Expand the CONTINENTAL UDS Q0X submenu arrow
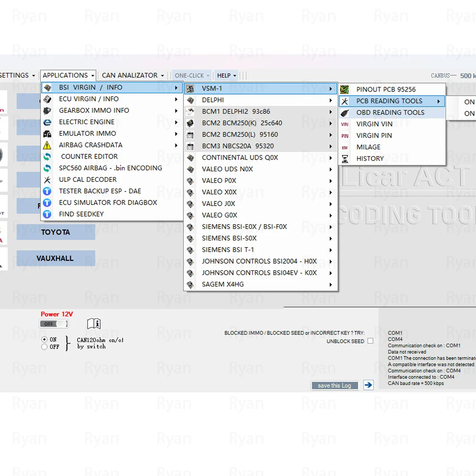Image resolution: width=476 pixels, height=476 pixels. (331, 158)
